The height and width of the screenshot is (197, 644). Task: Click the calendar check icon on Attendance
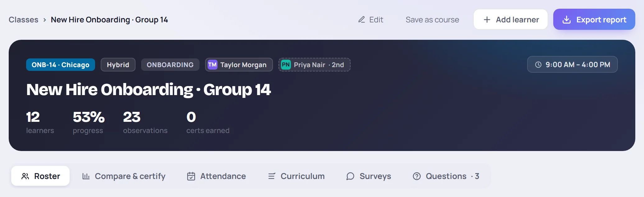(x=191, y=176)
